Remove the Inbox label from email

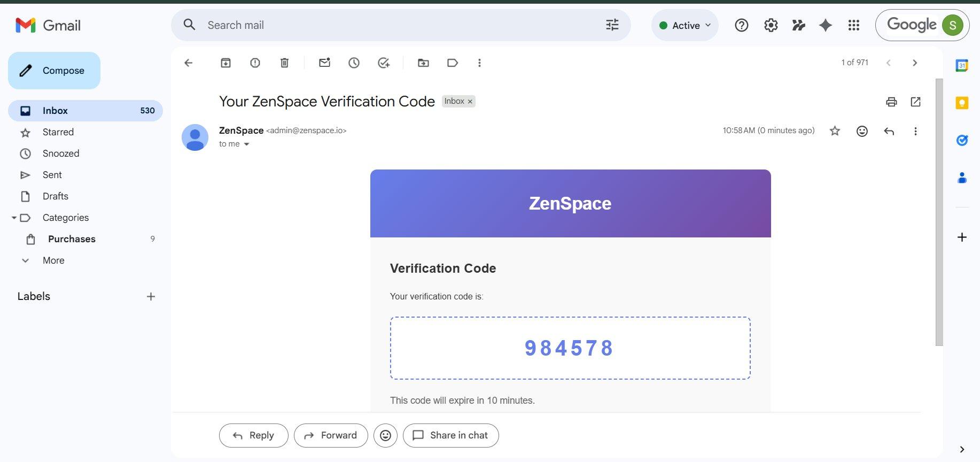[470, 102]
